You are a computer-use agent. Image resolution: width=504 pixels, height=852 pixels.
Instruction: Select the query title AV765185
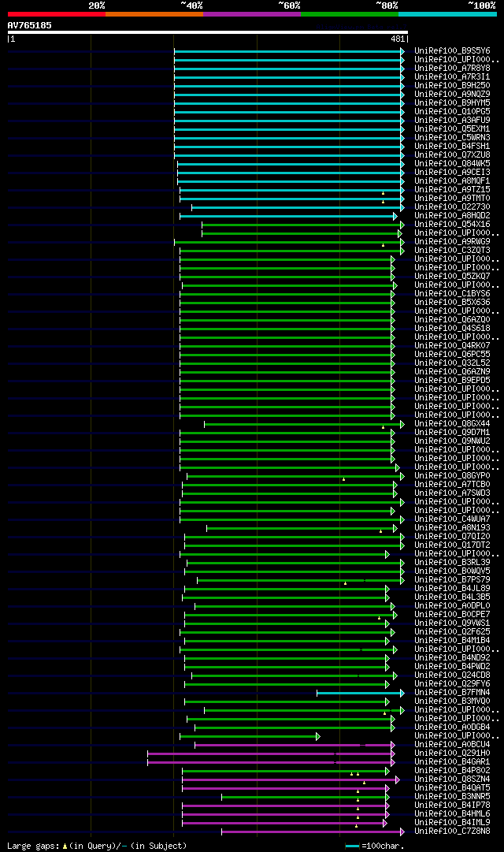(x=29, y=25)
